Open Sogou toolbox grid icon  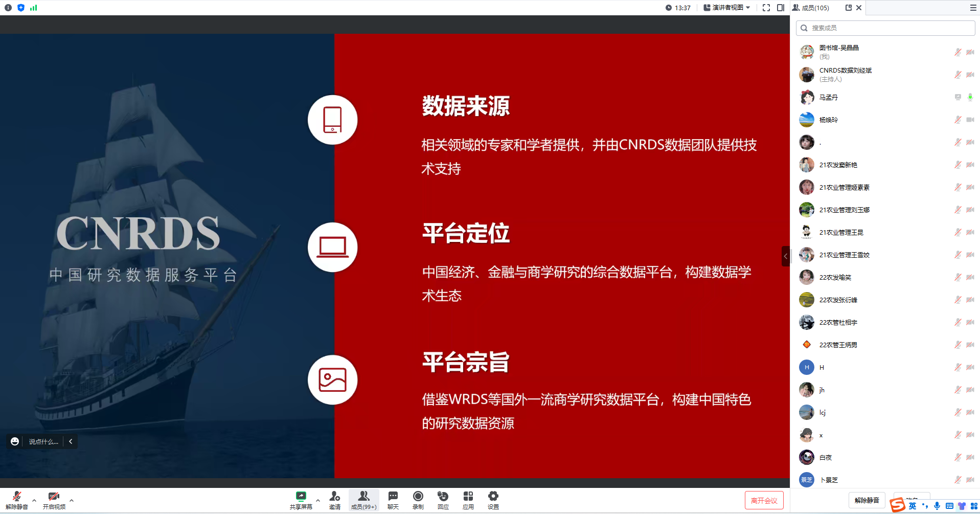(974, 506)
